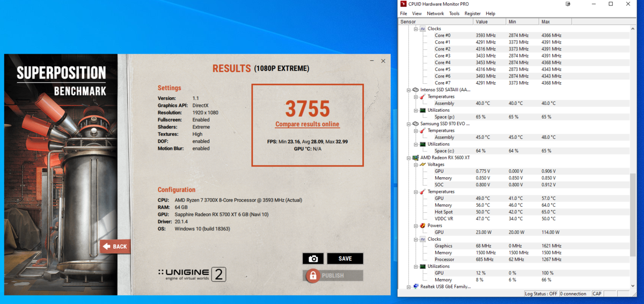Open the Network menu

(x=435, y=13)
